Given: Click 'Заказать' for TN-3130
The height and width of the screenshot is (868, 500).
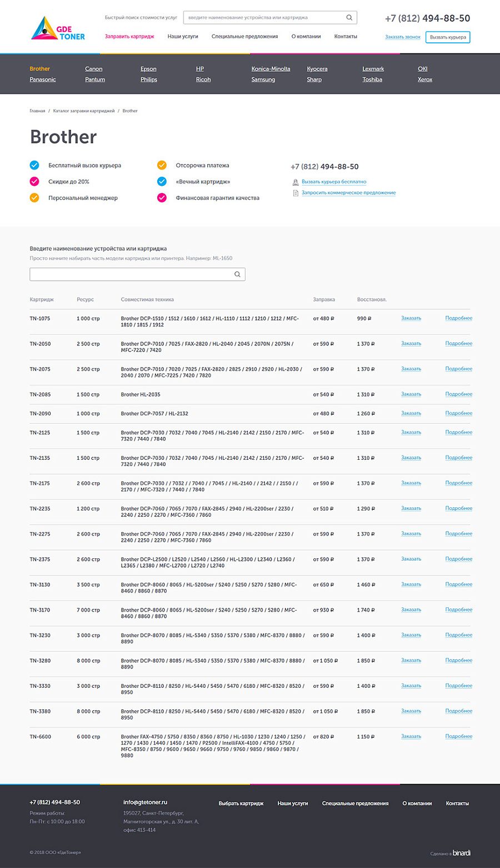Looking at the screenshot, I should pos(411,585).
